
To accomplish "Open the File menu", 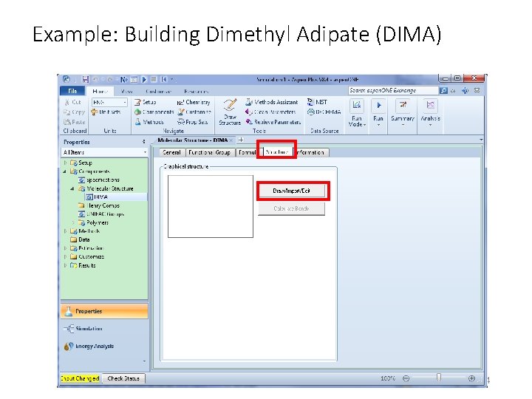I will click(x=72, y=91).
